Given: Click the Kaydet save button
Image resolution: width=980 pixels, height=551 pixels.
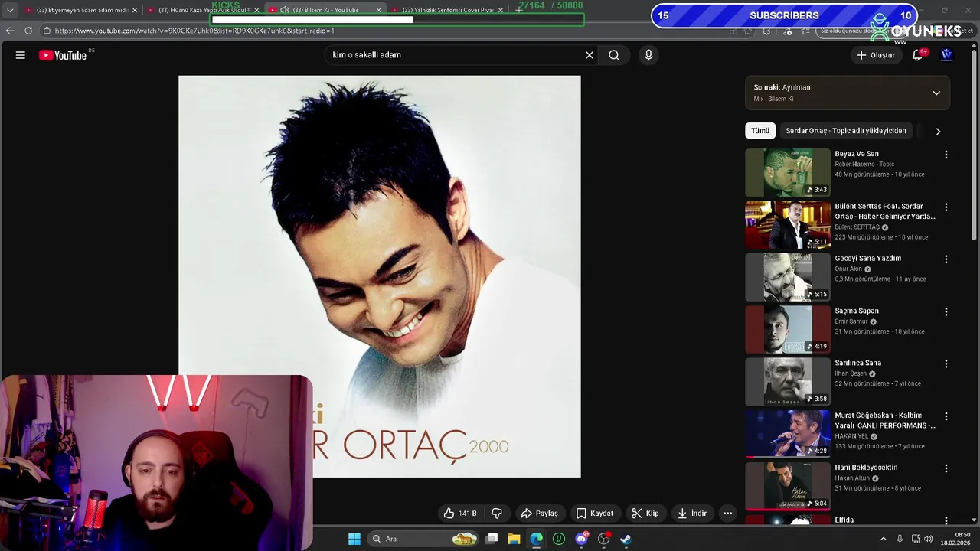Looking at the screenshot, I should 595,514.
